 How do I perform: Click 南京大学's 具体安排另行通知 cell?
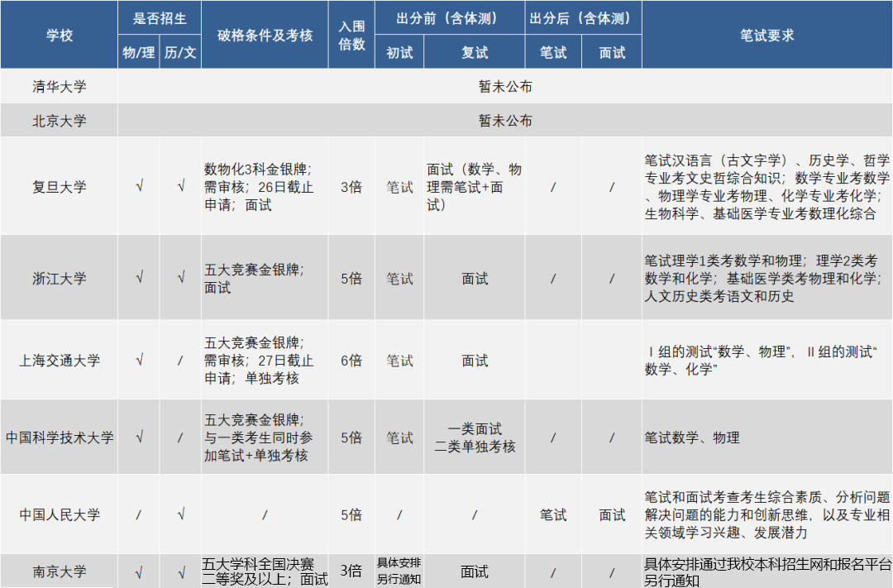[x=399, y=571]
